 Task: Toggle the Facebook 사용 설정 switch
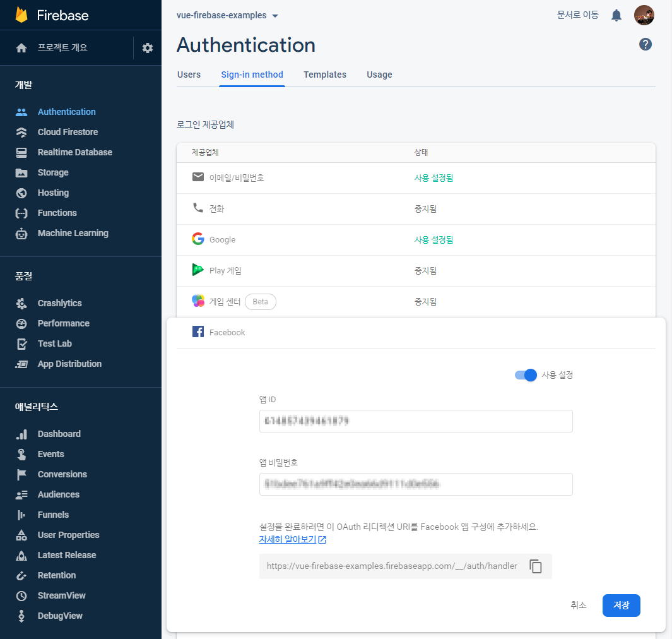(x=526, y=375)
